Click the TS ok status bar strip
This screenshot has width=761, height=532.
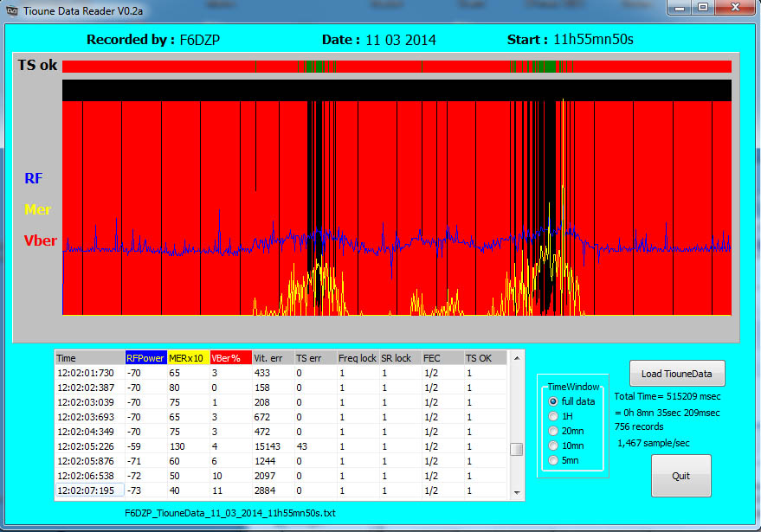pyautogui.click(x=397, y=67)
